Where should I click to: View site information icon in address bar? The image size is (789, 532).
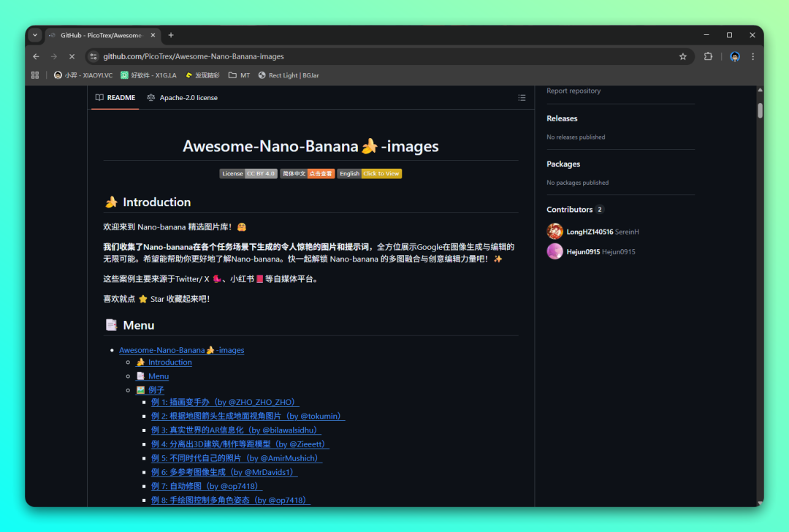tap(93, 56)
